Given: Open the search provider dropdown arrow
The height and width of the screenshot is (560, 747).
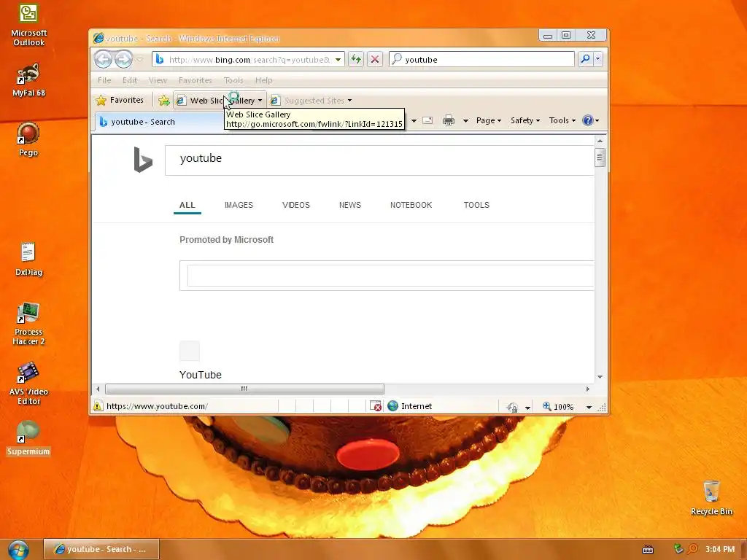Looking at the screenshot, I should pos(597,59).
